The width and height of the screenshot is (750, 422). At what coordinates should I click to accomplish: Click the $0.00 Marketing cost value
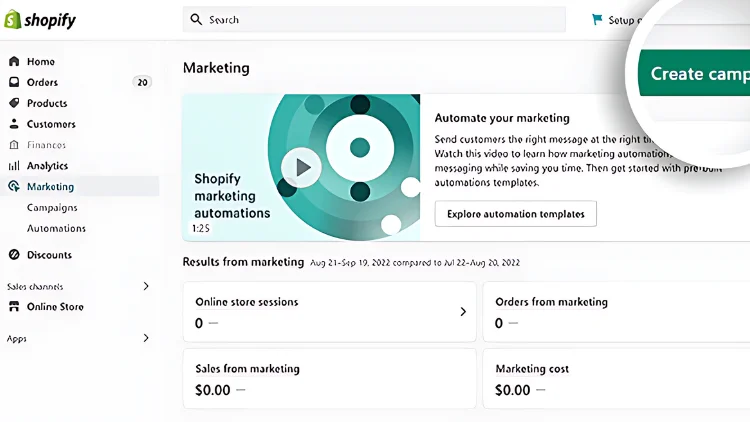[x=513, y=390]
